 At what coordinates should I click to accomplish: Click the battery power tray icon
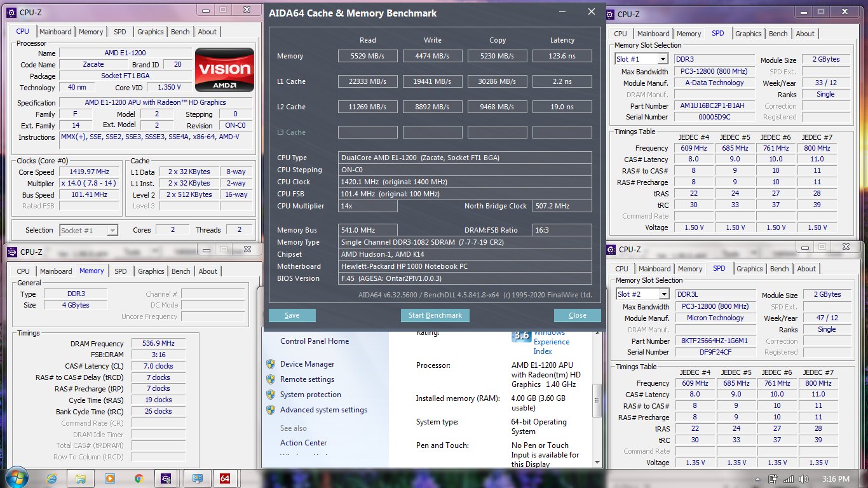coord(773,479)
